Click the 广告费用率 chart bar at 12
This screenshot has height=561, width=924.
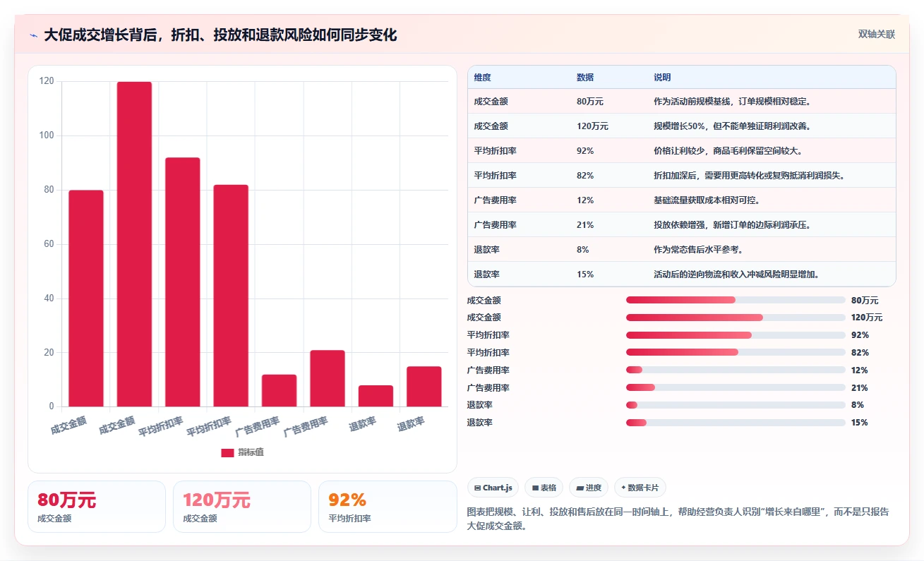(x=279, y=390)
